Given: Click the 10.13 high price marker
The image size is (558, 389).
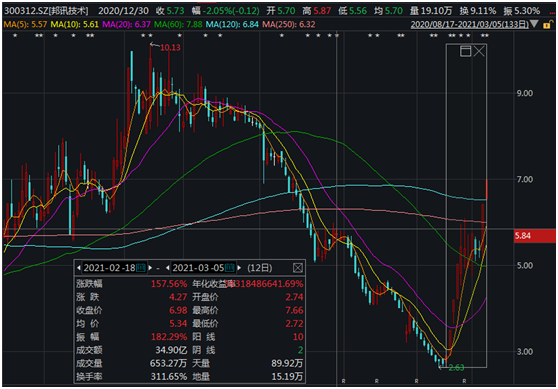Looking at the screenshot, I should tap(170, 47).
